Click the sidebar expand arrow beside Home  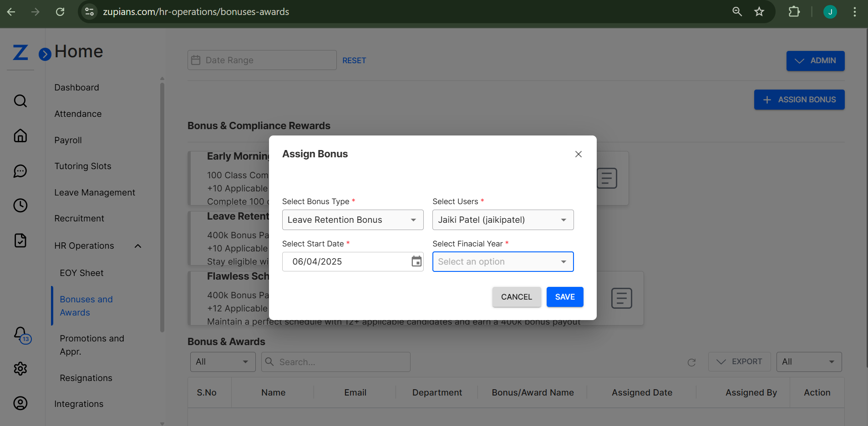45,54
